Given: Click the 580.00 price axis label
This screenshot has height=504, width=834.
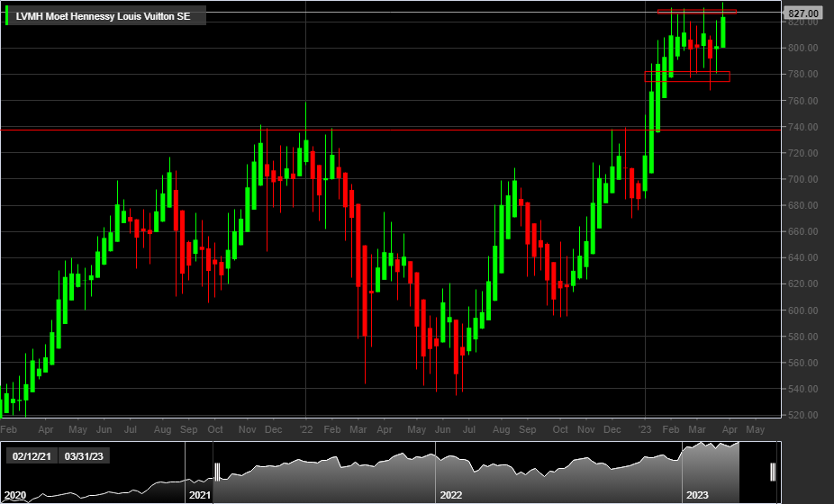Looking at the screenshot, I should click(x=803, y=337).
